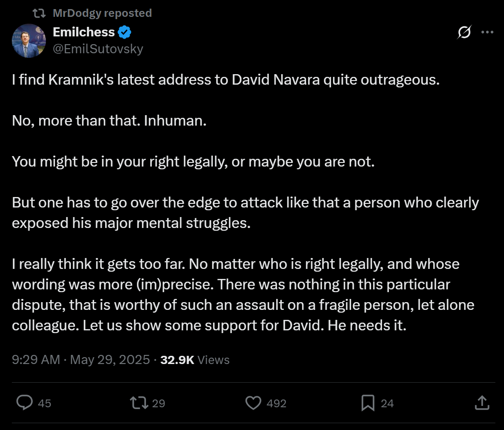Screen dimensions: 504x430
Task: Click the repost count 29
Action: click(x=158, y=403)
